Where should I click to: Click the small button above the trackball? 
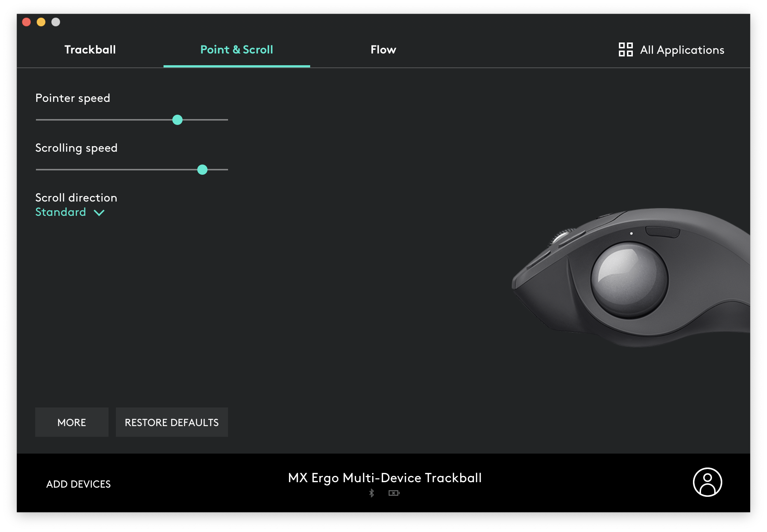coord(663,232)
